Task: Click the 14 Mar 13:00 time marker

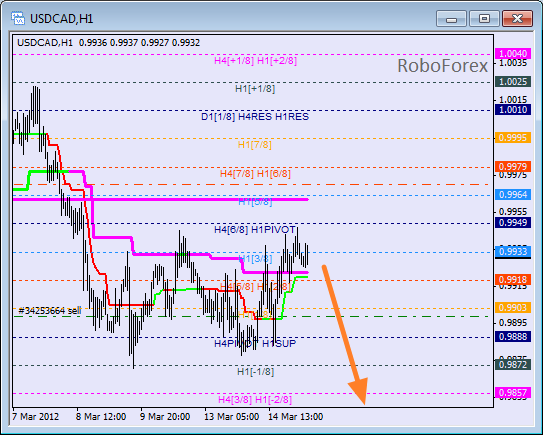Action: (x=296, y=417)
